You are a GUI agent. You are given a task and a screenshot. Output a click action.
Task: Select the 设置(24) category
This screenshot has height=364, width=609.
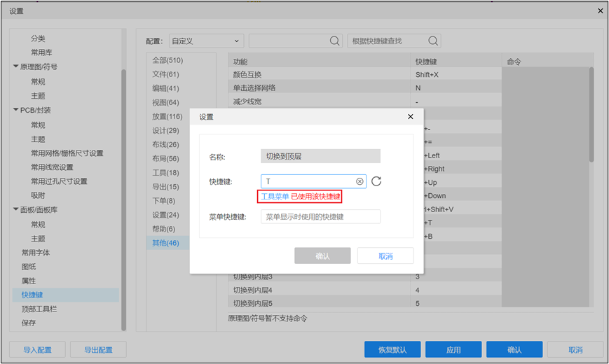166,215
